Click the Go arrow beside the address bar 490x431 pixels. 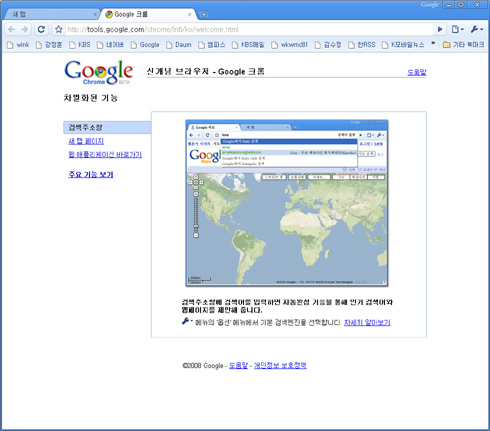(440, 29)
